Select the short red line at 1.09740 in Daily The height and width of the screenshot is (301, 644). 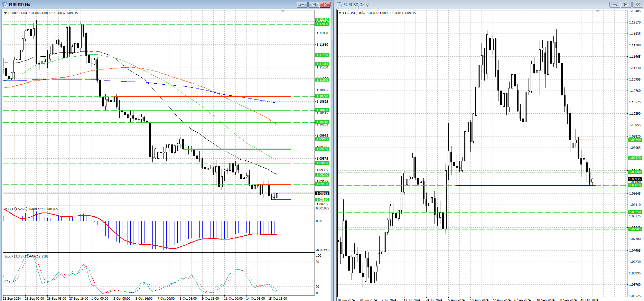[x=586, y=140]
